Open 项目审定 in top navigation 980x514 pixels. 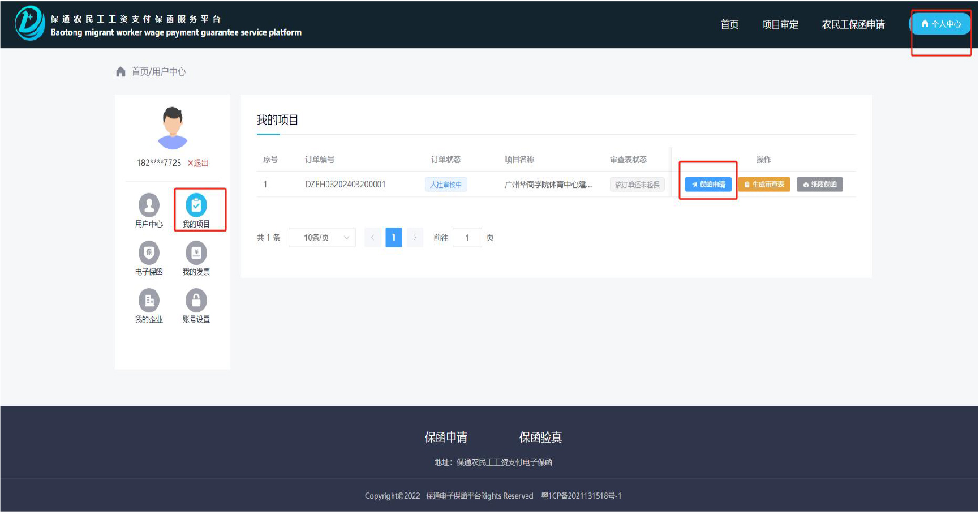point(780,24)
